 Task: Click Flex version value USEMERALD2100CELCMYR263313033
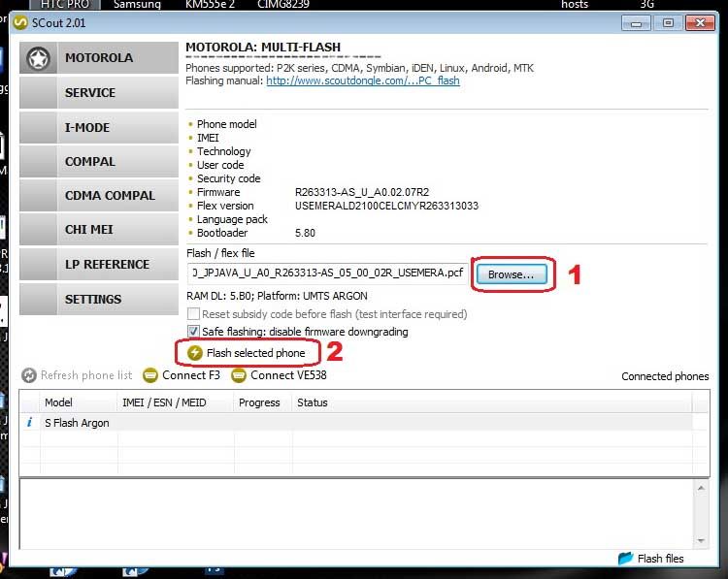tap(386, 206)
